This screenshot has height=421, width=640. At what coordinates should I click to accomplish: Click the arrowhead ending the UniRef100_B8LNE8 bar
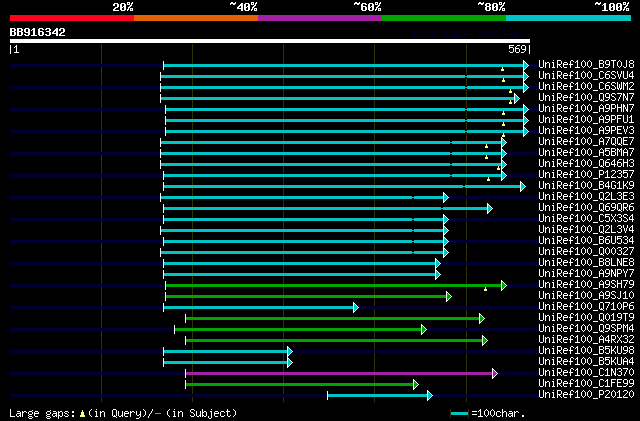tap(438, 263)
